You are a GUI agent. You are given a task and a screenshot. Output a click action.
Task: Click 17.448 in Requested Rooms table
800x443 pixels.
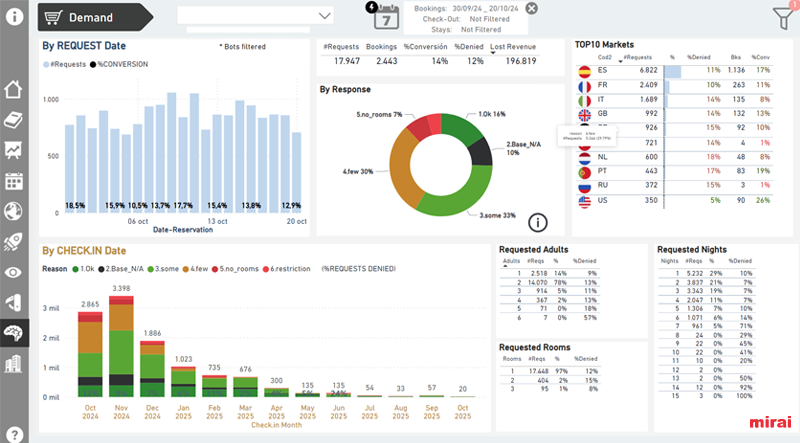pyautogui.click(x=539, y=371)
